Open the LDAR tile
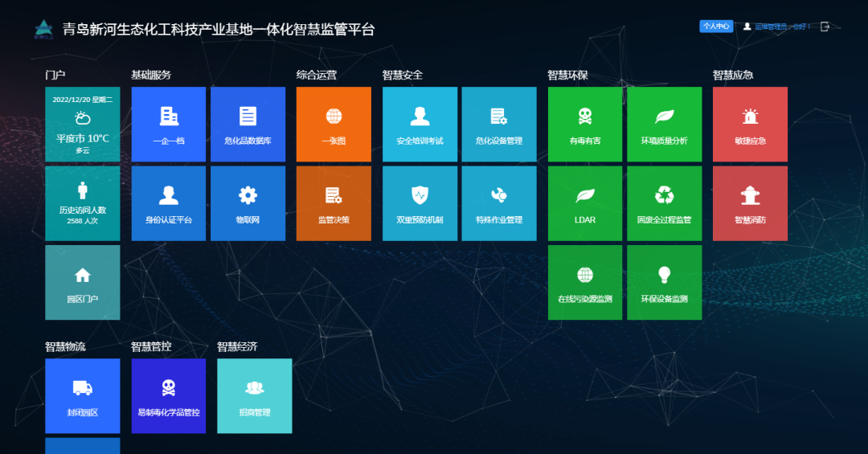Screen dimensions: 868x454 (585, 203)
